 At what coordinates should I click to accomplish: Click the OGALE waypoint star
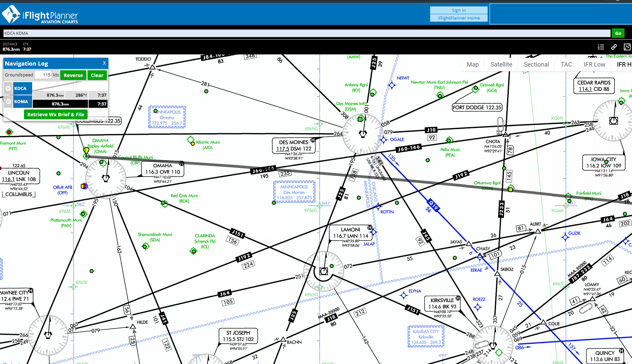point(384,140)
